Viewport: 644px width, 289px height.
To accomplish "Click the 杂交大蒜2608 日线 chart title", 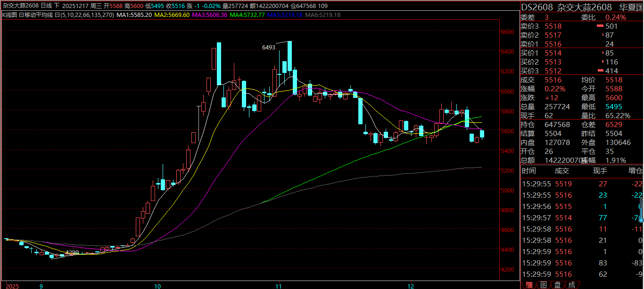I will click(27, 6).
